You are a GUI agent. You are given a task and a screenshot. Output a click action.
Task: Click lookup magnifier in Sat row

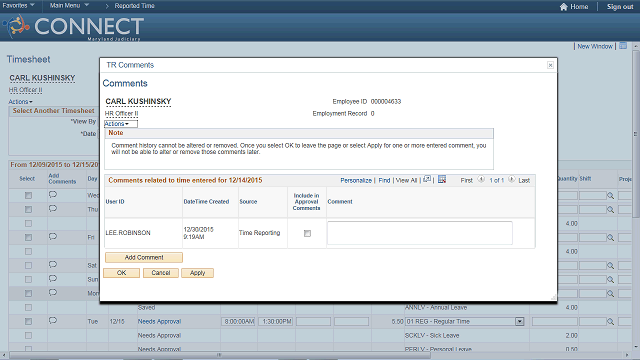point(610,266)
